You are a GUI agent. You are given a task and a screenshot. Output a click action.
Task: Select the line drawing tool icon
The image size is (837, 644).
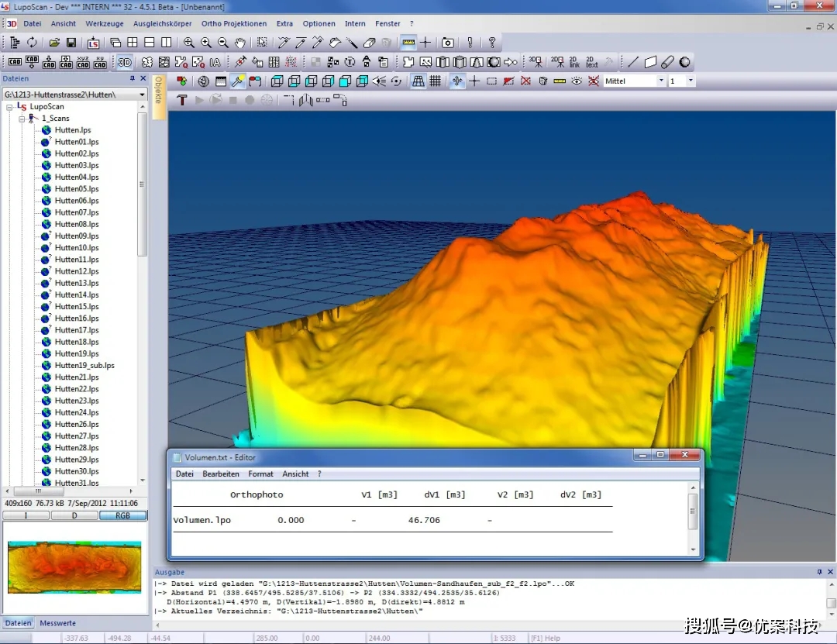[x=633, y=62]
